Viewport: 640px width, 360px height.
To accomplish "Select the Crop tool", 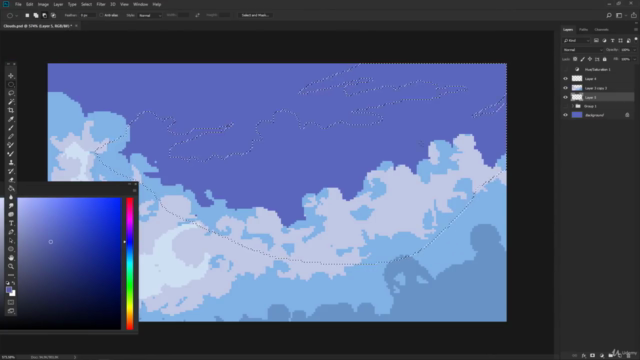I will (11, 110).
